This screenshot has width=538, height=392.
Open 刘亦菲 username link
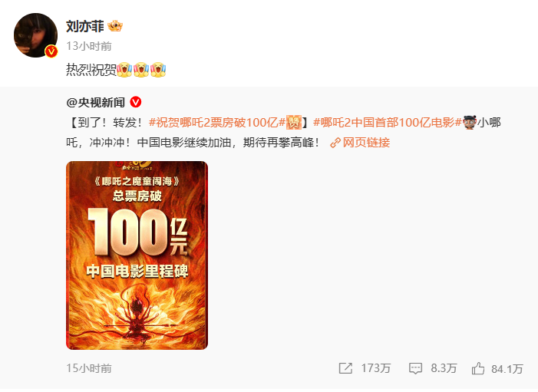pyautogui.click(x=84, y=26)
